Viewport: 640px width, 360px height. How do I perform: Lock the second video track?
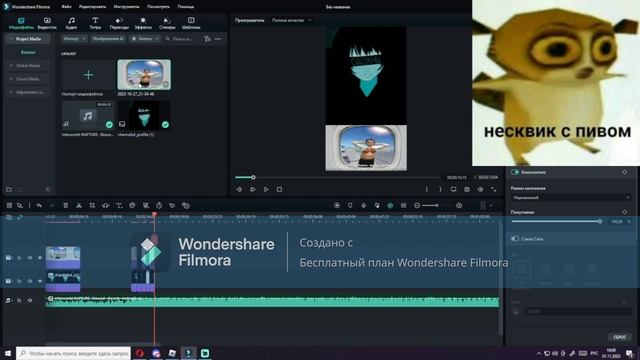click(x=19, y=281)
